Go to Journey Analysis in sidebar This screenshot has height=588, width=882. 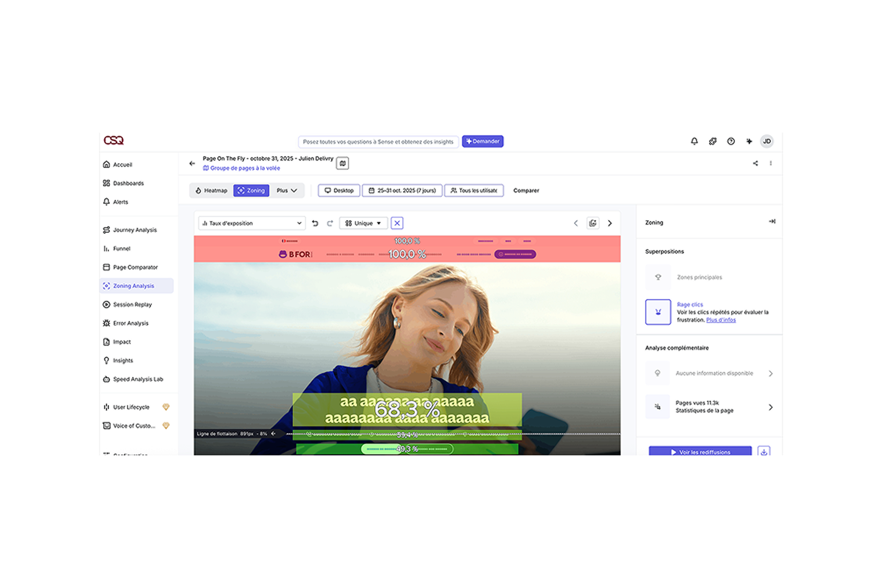pyautogui.click(x=134, y=230)
